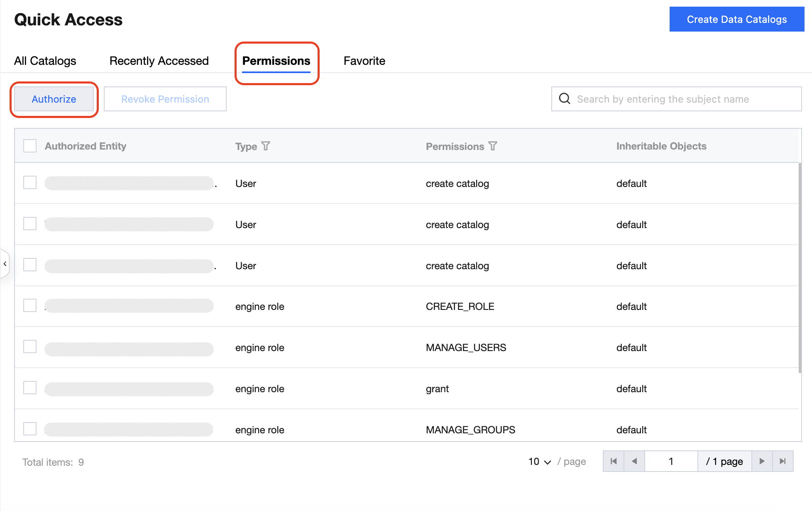Open the Recently Accessed tab

[159, 61]
